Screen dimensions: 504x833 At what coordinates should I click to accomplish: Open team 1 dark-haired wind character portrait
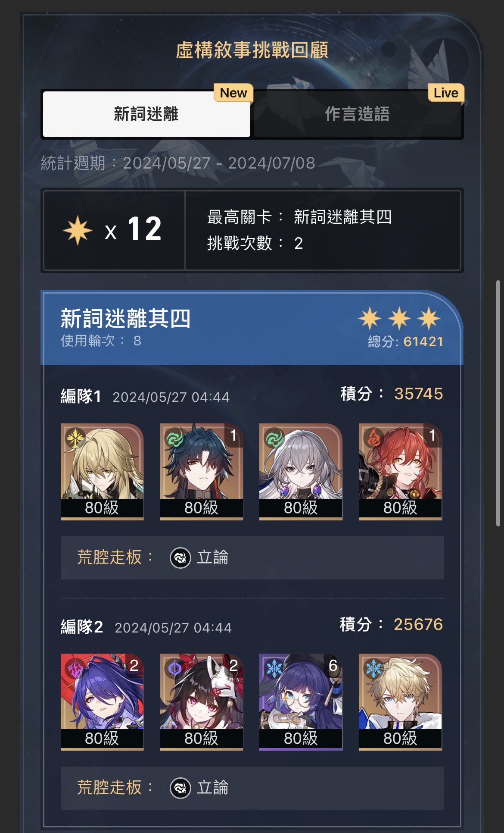pos(202,472)
